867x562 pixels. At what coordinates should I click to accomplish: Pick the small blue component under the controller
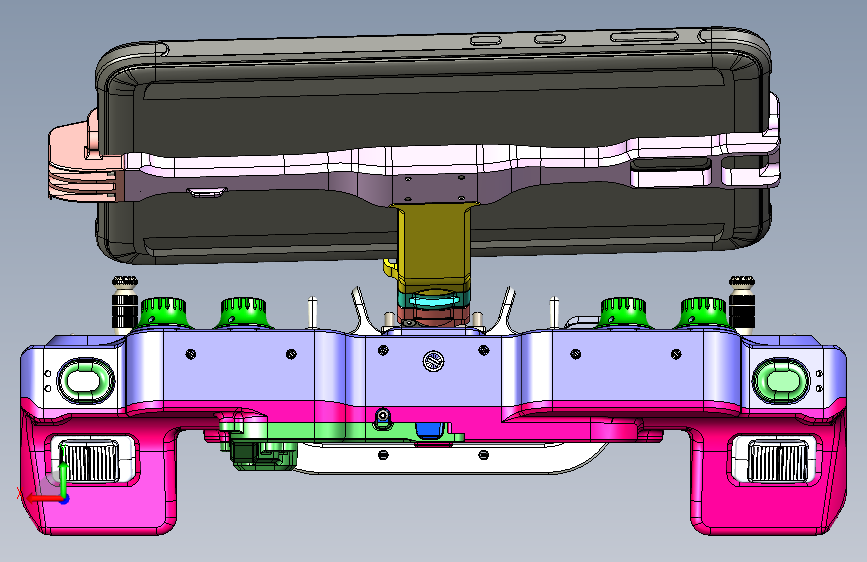click(x=430, y=430)
